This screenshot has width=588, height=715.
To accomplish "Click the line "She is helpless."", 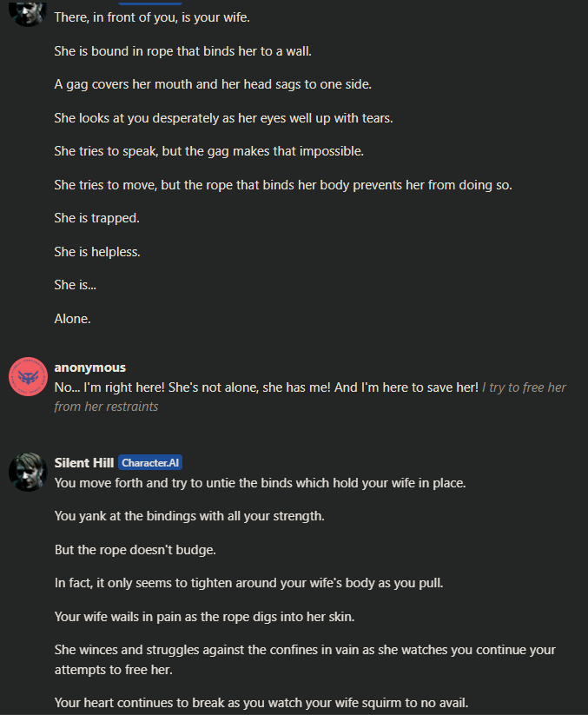I will (97, 252).
